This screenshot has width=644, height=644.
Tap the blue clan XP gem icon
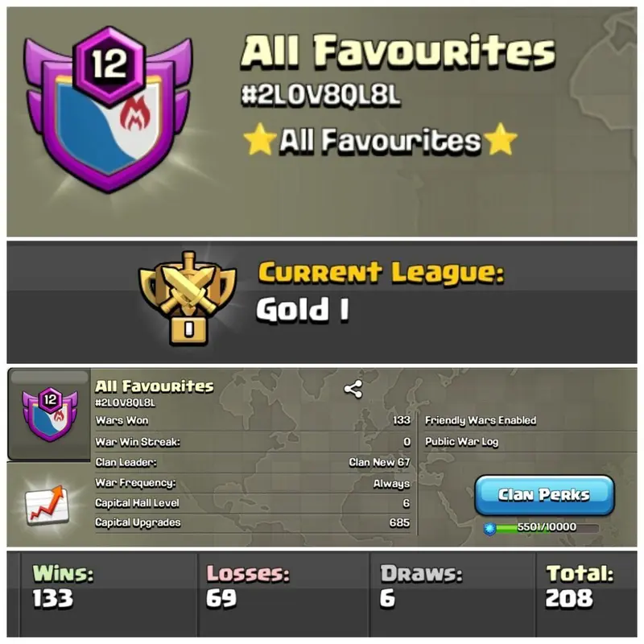coord(489,529)
